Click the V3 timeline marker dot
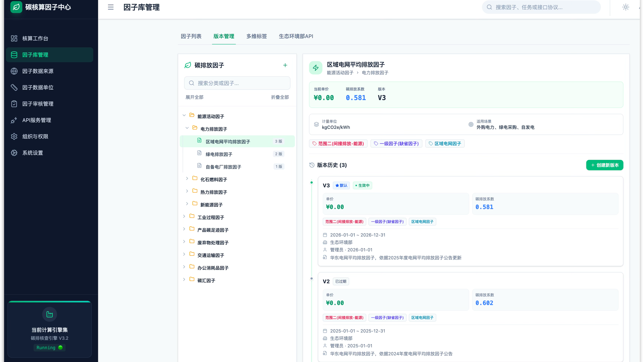The width and height of the screenshot is (644, 362). 311,182
